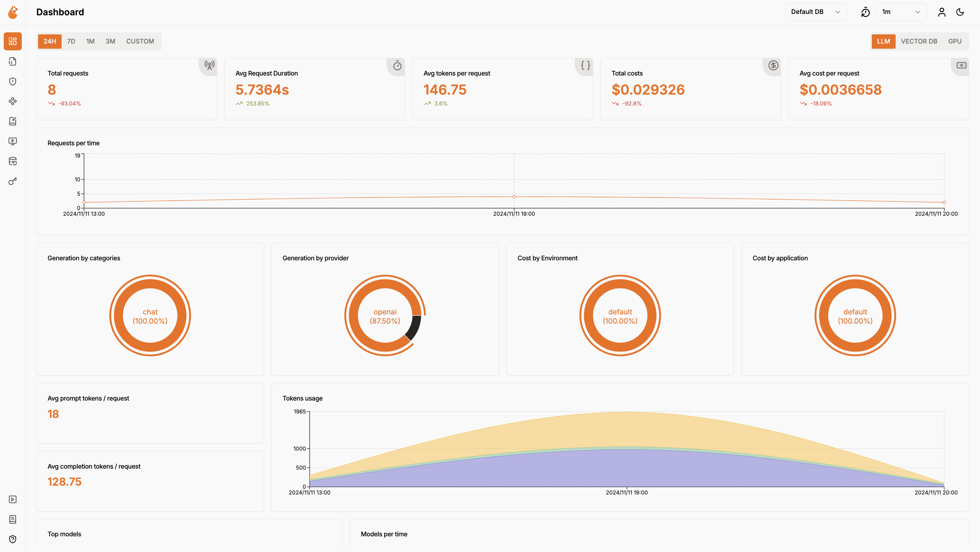The width and height of the screenshot is (980, 552).
Task: Open API Keys via the key icon
Action: click(x=13, y=181)
